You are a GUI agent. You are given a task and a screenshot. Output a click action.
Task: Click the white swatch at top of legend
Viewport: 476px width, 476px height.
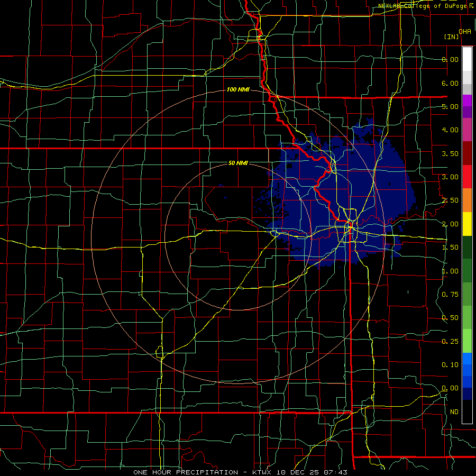click(467, 59)
